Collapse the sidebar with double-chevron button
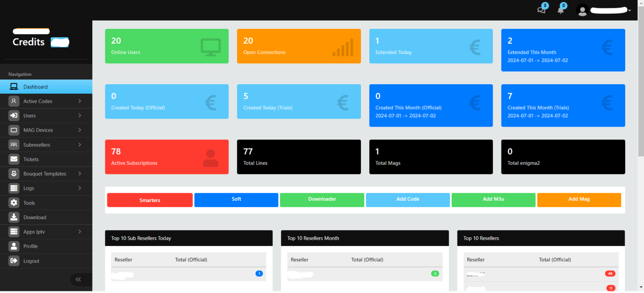This screenshot has height=293, width=644. (78, 279)
